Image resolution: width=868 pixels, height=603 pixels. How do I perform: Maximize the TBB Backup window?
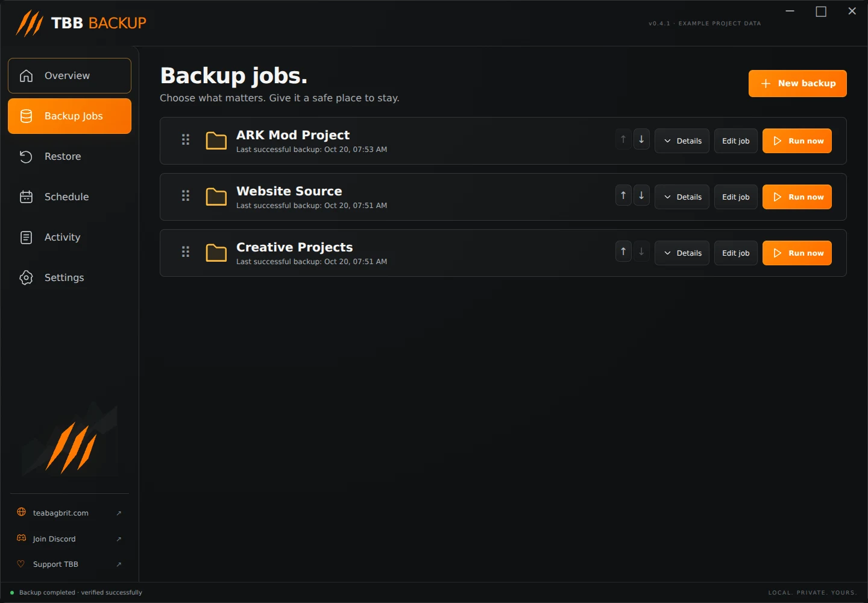tap(821, 11)
